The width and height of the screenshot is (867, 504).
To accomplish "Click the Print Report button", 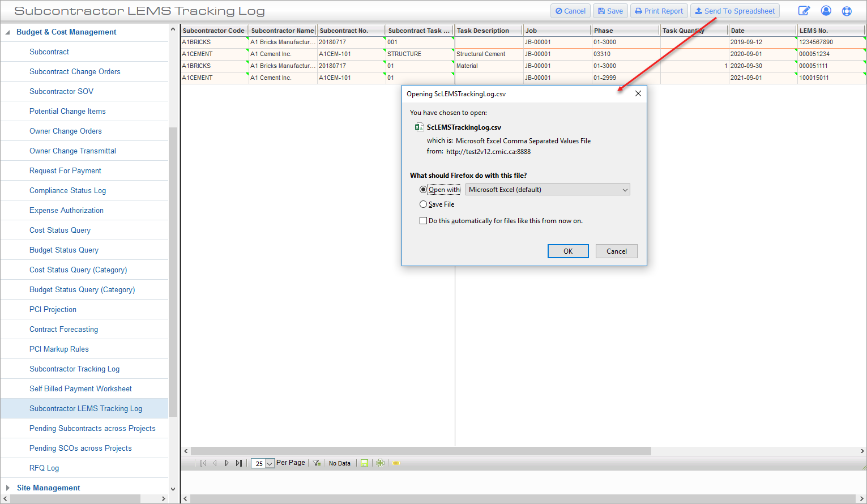I will 659,11.
